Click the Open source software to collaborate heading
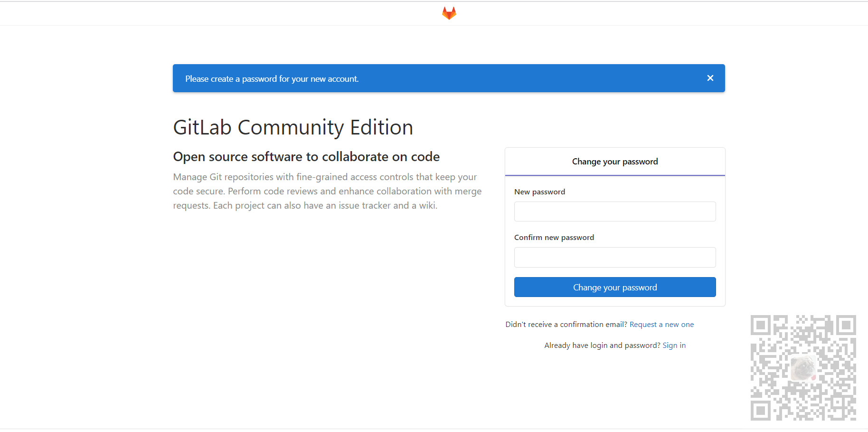 (x=306, y=157)
